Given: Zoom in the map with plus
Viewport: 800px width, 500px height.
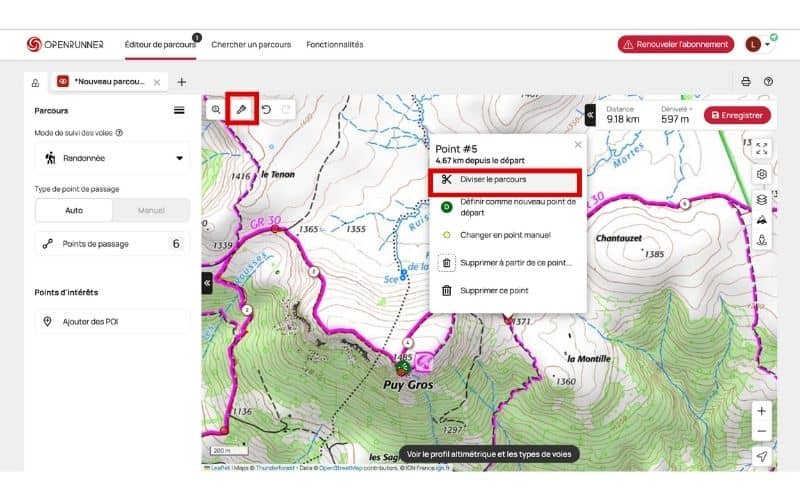Looking at the screenshot, I should [762, 411].
